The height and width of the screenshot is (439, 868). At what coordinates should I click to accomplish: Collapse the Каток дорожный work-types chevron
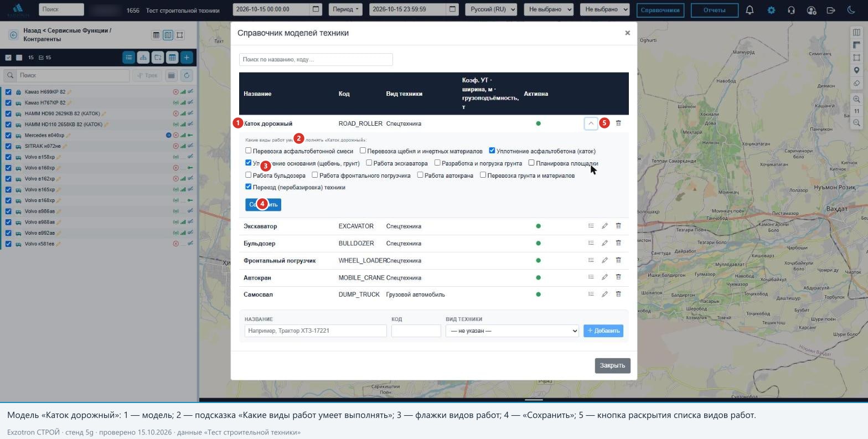coord(591,123)
